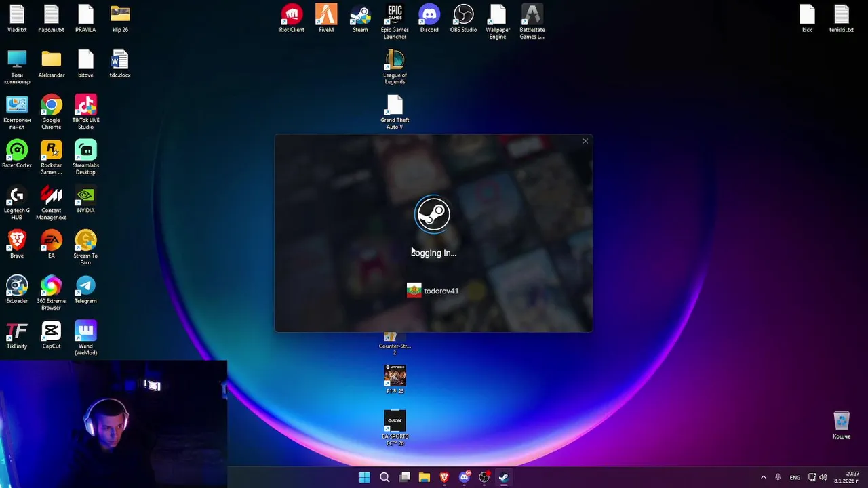Viewport: 868px width, 488px height.
Task: Select the bitove file
Action: click(x=85, y=64)
